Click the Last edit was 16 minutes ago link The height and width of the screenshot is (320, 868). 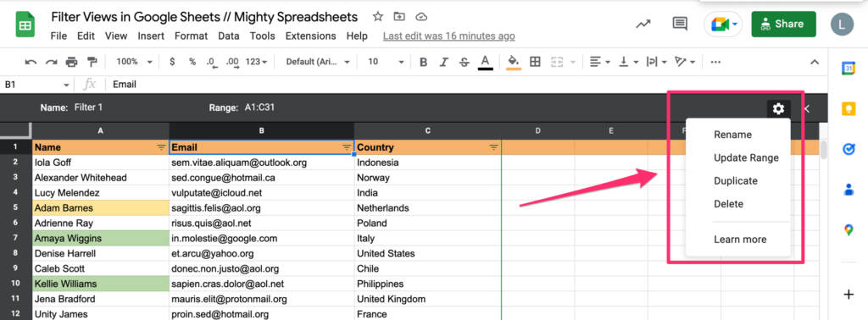point(449,36)
